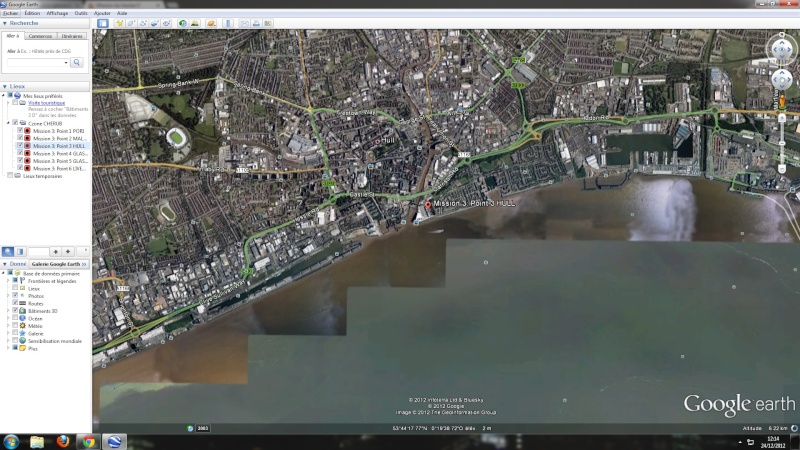Print the current view from the toolbar
800x450 pixels.
(x=256, y=23)
